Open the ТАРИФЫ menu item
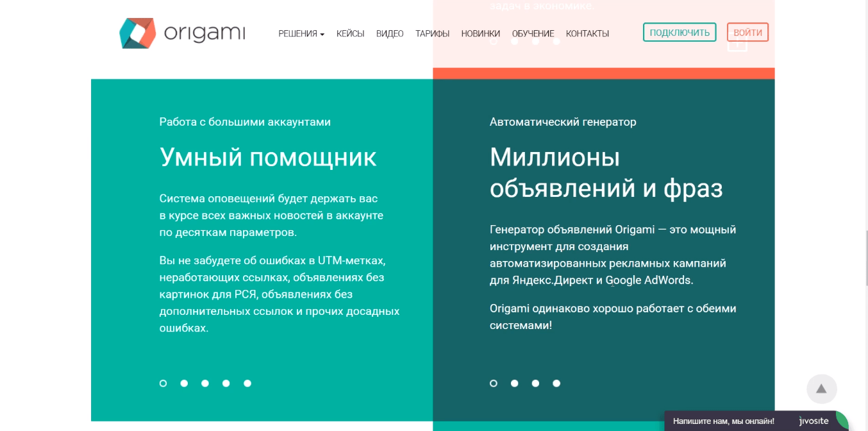Screen dimensions: 868x431 (432, 34)
